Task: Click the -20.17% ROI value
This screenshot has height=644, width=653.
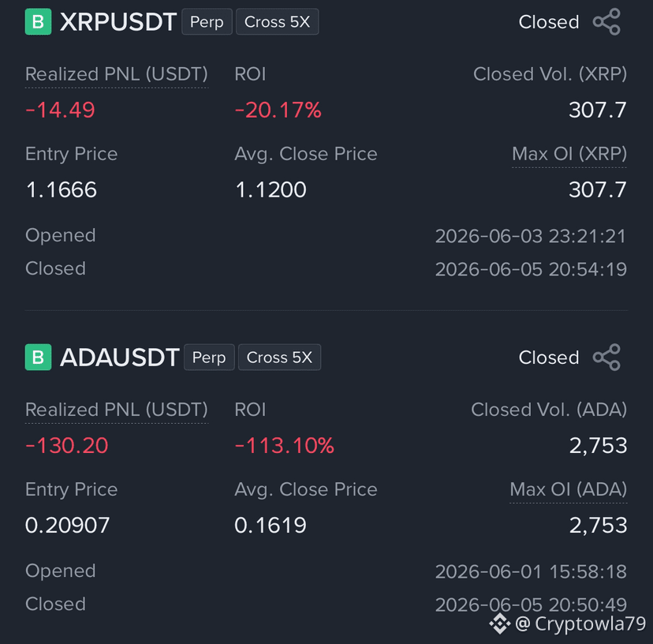Action: [x=278, y=110]
